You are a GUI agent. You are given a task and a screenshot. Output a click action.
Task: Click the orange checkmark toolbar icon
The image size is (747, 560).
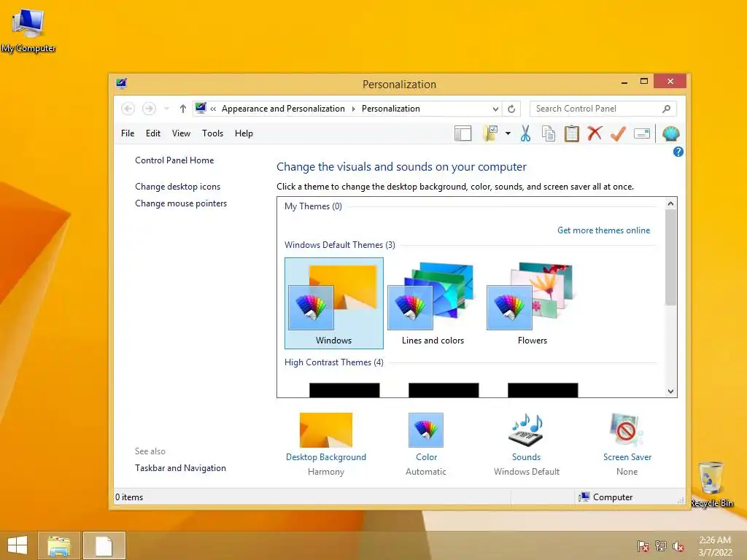click(x=618, y=134)
